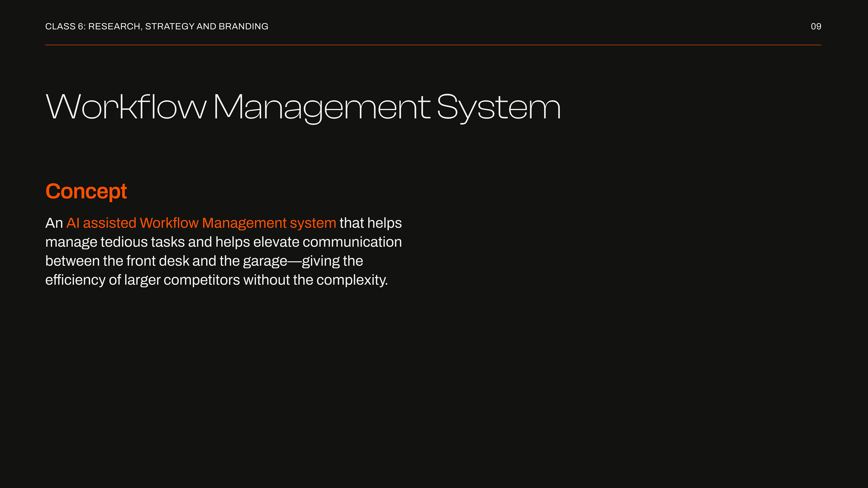Screen dimensions: 868x488
Task: Click the header text "CLASS 6: RESEARCH, STRATEGY AND BRANDING"
Action: 157,26
